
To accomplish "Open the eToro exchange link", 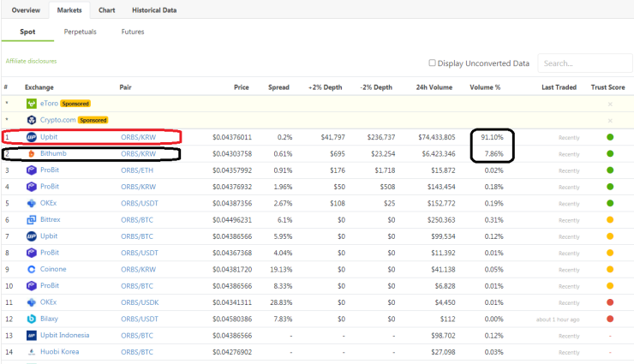I will tap(49, 104).
